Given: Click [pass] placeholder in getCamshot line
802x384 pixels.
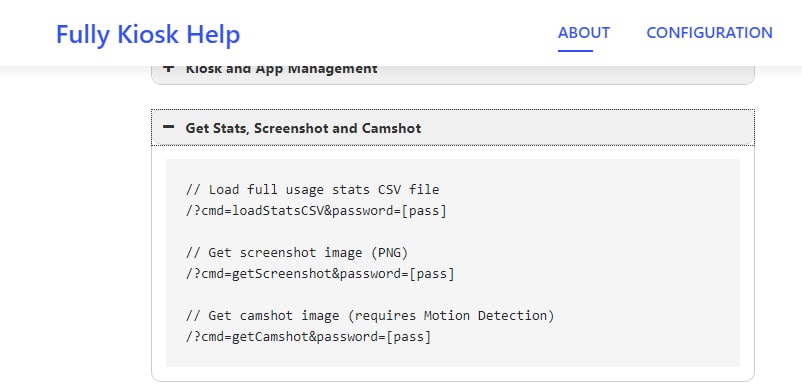Looking at the screenshot, I should pos(409,337).
